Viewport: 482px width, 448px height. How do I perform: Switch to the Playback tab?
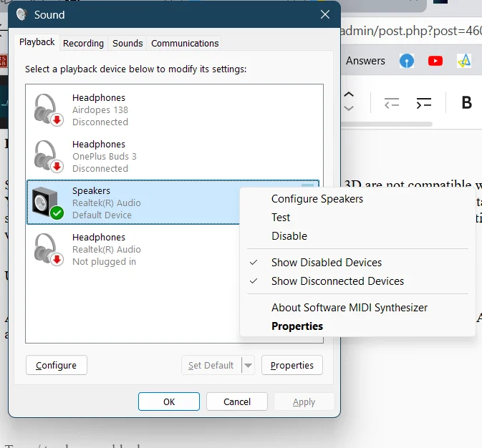coord(37,42)
